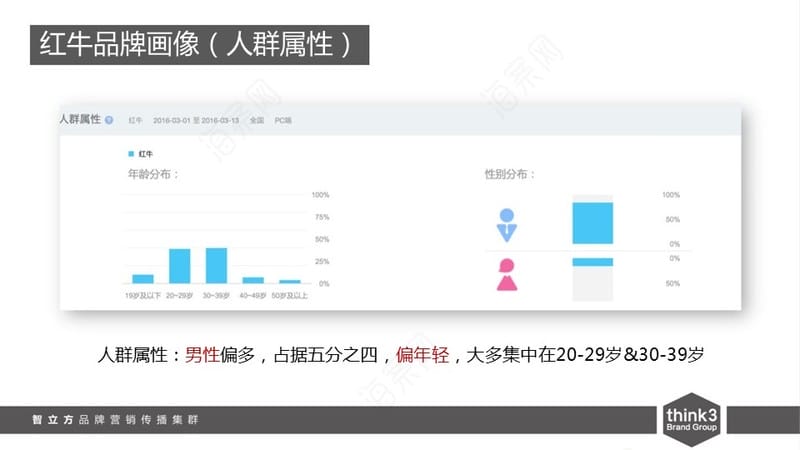The image size is (800, 450).
Task: Click the 30-39岁 age bar
Action: [216, 265]
